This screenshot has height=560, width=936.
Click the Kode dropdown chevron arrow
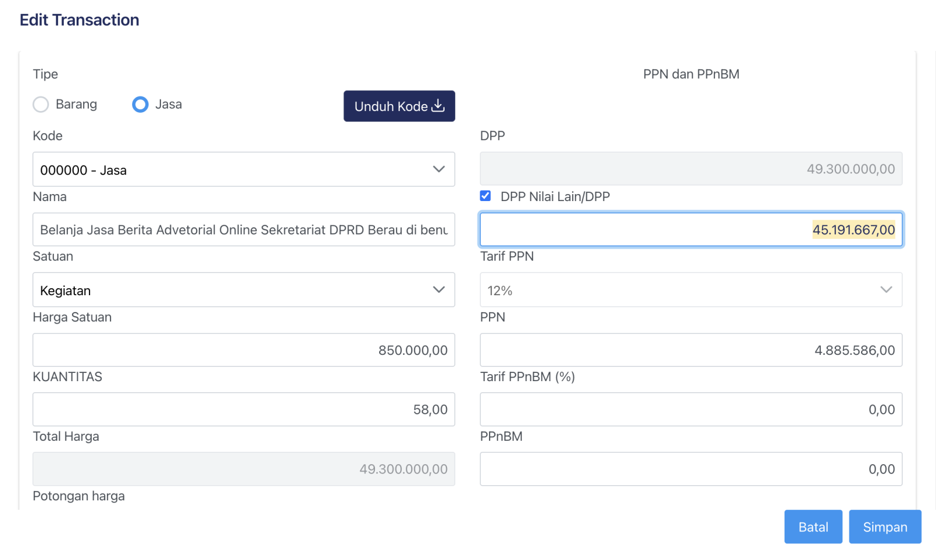coord(439,170)
